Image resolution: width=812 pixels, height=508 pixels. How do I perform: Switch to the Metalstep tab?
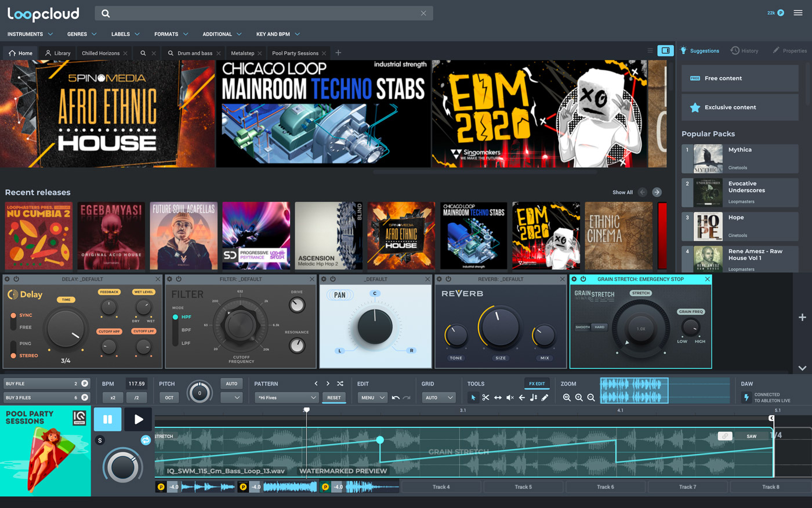tap(245, 52)
